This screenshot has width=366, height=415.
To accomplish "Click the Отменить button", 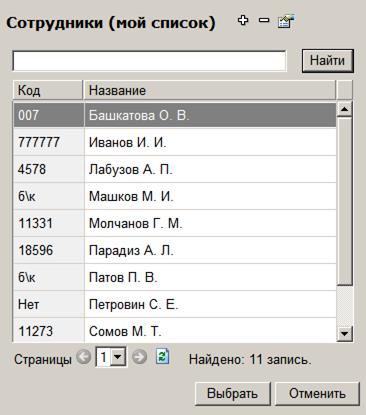I will click(x=317, y=394).
